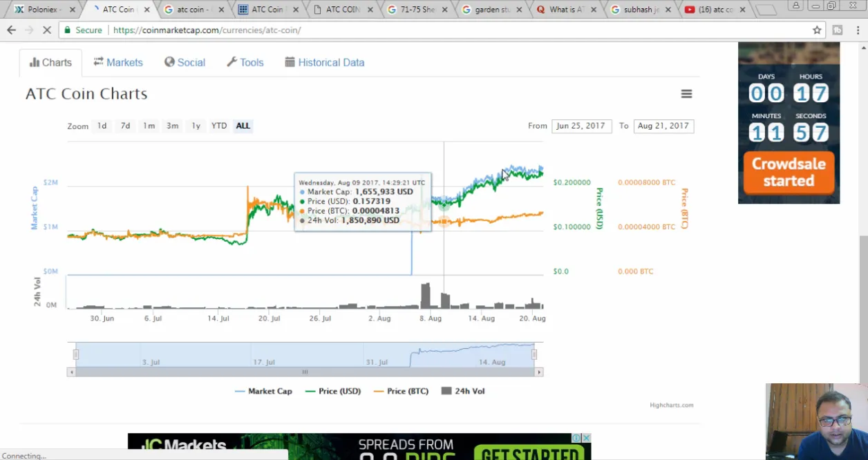Click the $2M market cap axis label
The width and height of the screenshot is (868, 460).
50,182
